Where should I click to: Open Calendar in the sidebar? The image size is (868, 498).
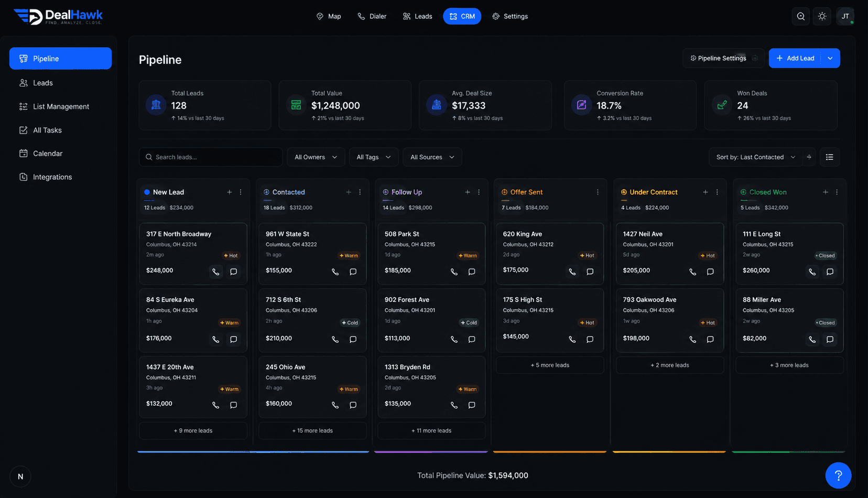coord(60,154)
